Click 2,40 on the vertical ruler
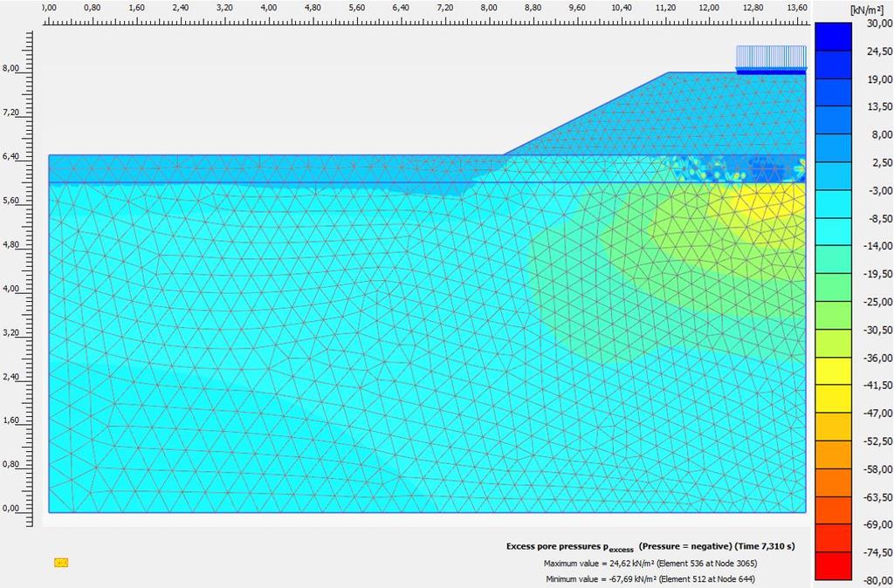 (x=10, y=377)
